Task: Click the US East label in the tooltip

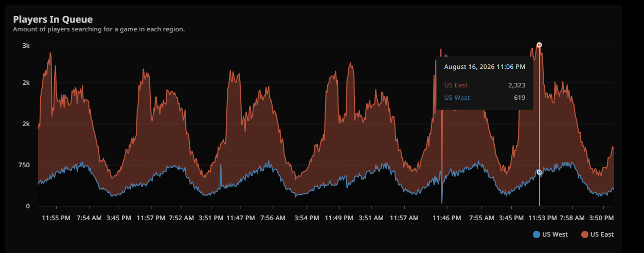Action: tap(456, 85)
